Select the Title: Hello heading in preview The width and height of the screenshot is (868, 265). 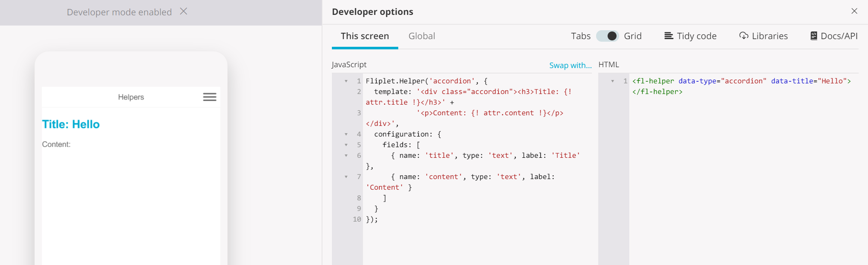coord(71,124)
